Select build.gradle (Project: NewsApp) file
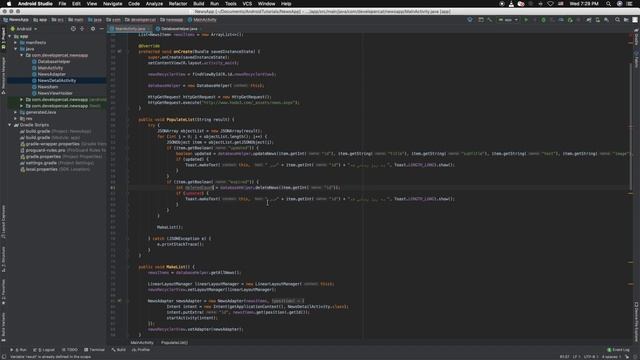The height and width of the screenshot is (360, 640). pyautogui.click(x=56, y=131)
